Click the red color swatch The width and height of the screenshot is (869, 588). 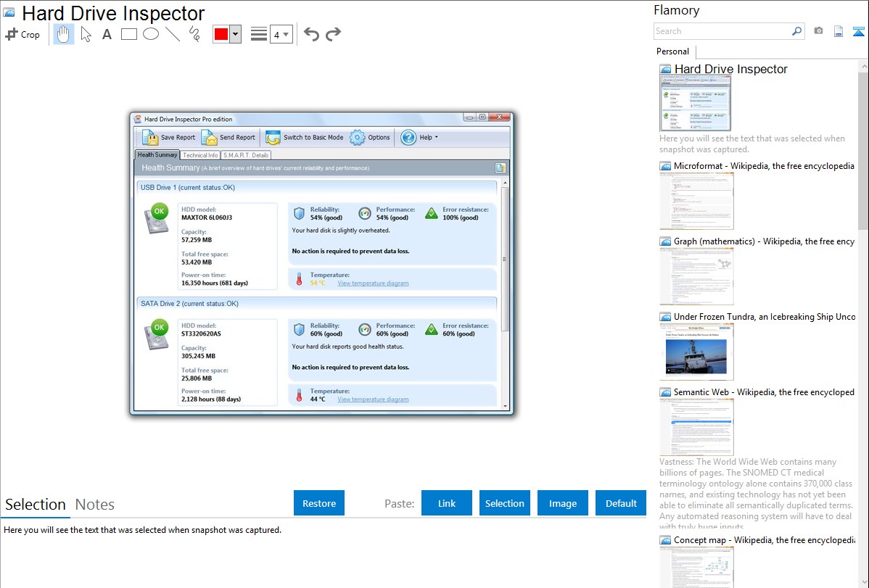[x=221, y=34]
